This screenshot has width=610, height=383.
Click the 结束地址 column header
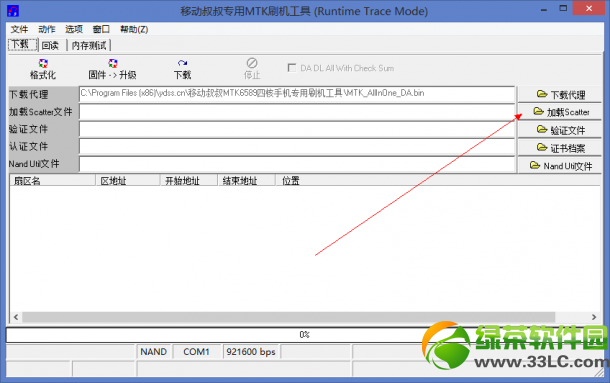[246, 181]
